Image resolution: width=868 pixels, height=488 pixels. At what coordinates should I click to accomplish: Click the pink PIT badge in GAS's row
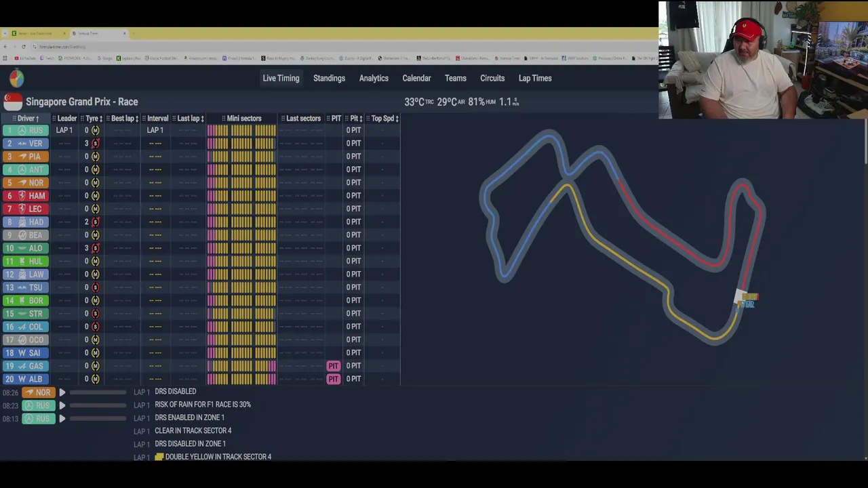[x=333, y=366]
